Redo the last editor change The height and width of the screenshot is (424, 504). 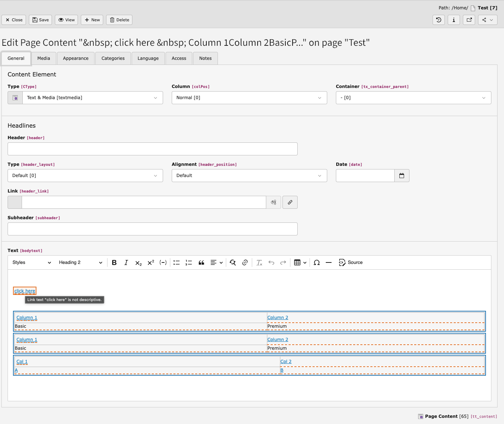point(283,262)
